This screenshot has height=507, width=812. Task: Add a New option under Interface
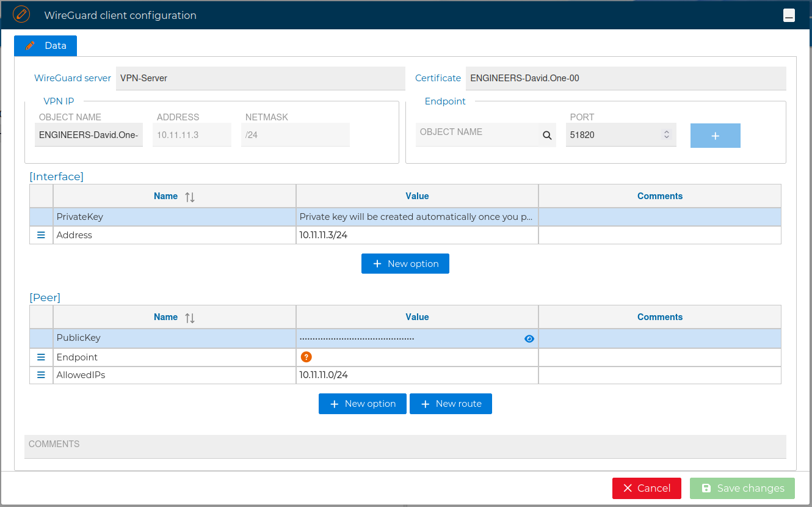click(x=405, y=263)
